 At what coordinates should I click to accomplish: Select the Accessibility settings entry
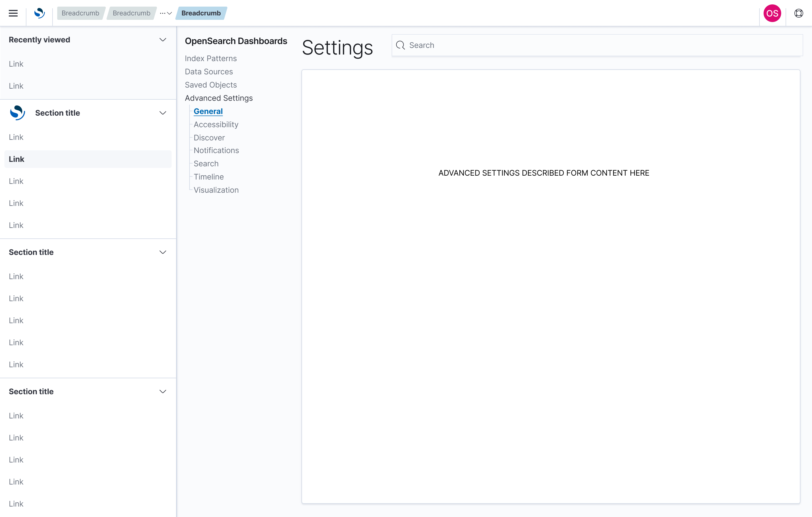pos(216,124)
